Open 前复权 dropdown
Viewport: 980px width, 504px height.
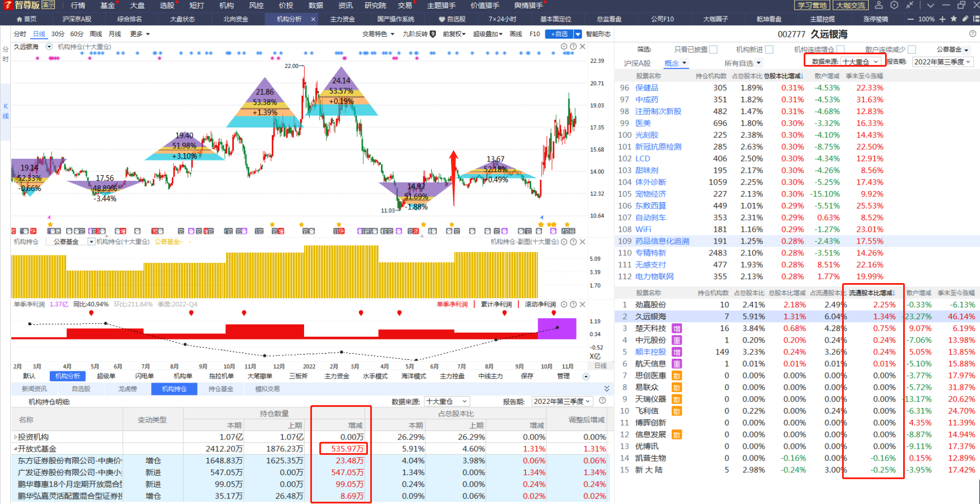click(454, 34)
